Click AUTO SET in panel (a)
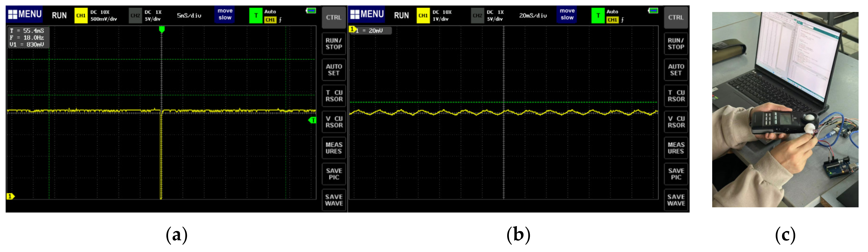 (x=334, y=70)
